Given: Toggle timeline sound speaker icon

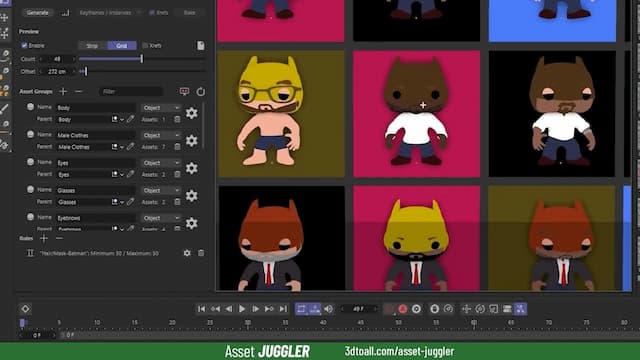Looking at the screenshot, I should [328, 309].
